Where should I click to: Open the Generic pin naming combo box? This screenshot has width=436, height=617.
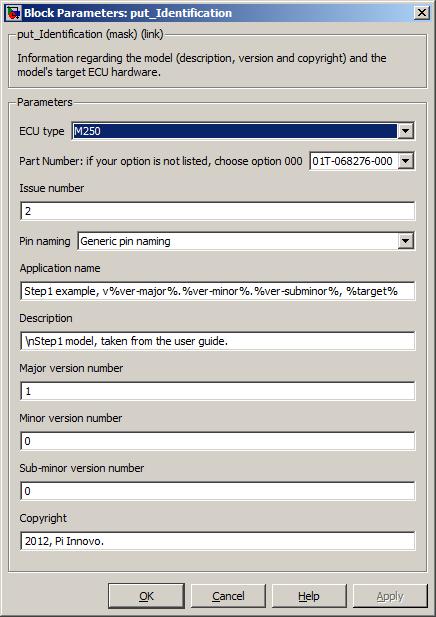pos(246,241)
